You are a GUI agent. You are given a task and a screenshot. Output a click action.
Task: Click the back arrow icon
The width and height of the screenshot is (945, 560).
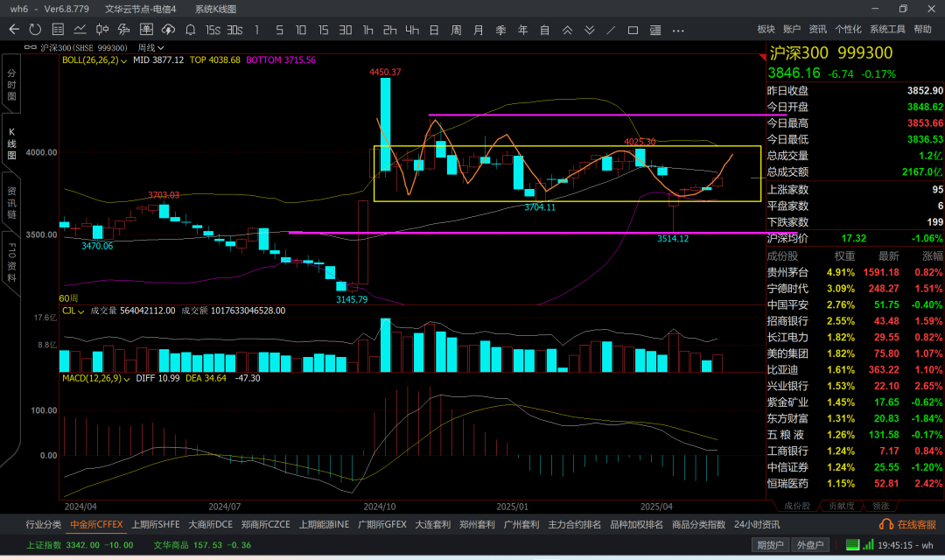(14, 30)
